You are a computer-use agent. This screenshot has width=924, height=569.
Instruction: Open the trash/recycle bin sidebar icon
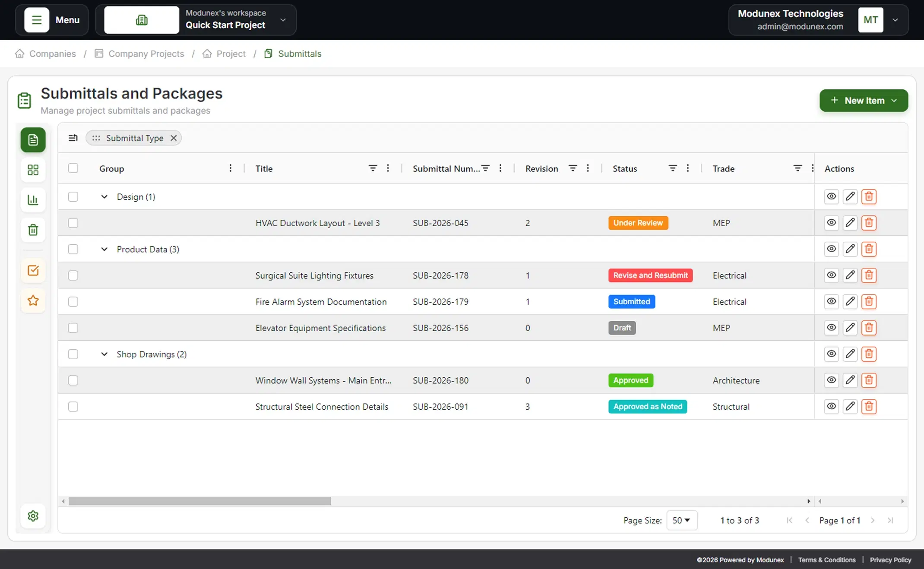[x=33, y=230]
